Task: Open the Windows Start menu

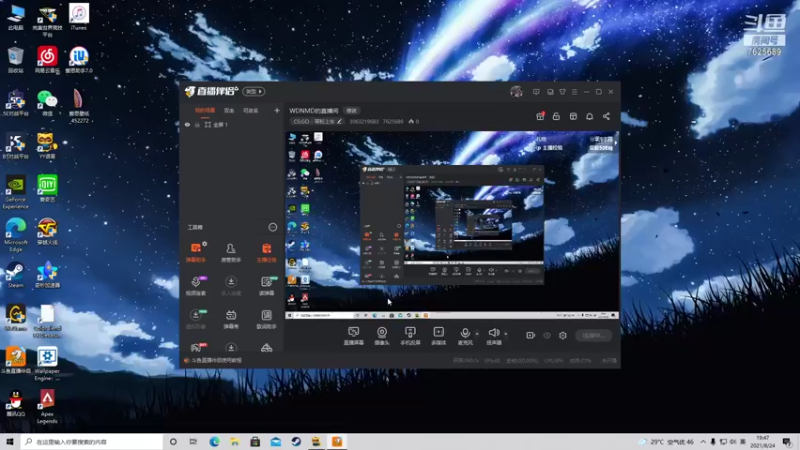Action: pyautogui.click(x=10, y=441)
